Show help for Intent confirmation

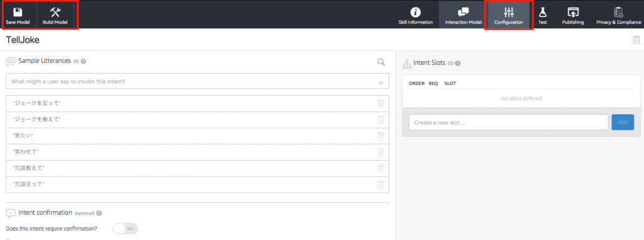[x=99, y=214]
